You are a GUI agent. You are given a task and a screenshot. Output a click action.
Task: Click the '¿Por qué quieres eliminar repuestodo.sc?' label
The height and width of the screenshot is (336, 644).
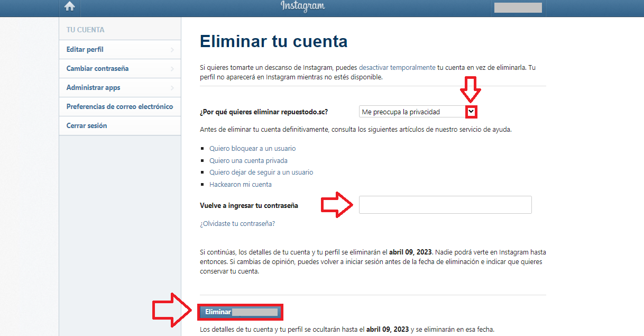[x=264, y=112]
